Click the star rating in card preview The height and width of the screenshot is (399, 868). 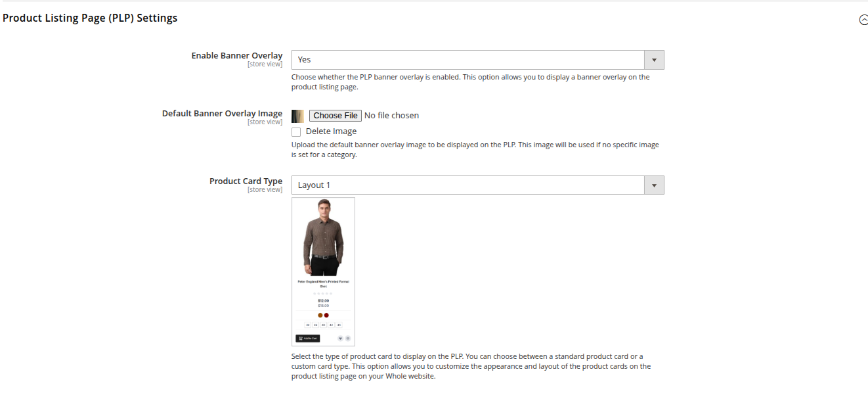coord(323,294)
